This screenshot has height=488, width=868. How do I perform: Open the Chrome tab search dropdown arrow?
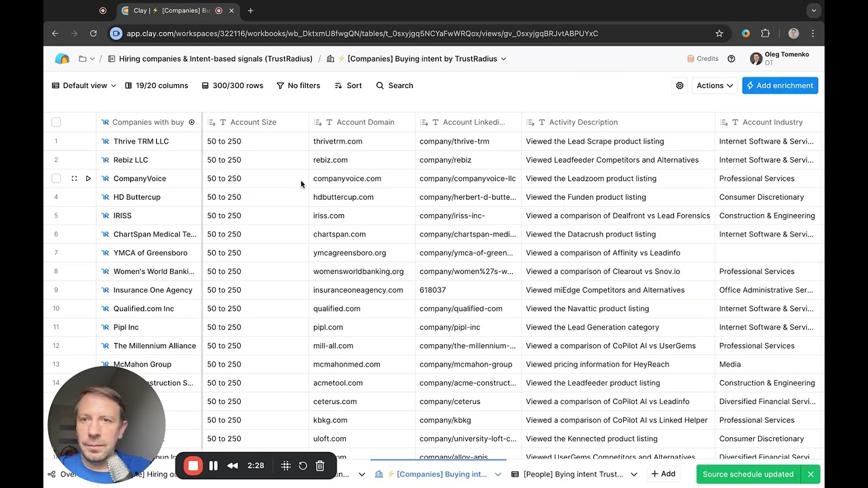(x=813, y=10)
